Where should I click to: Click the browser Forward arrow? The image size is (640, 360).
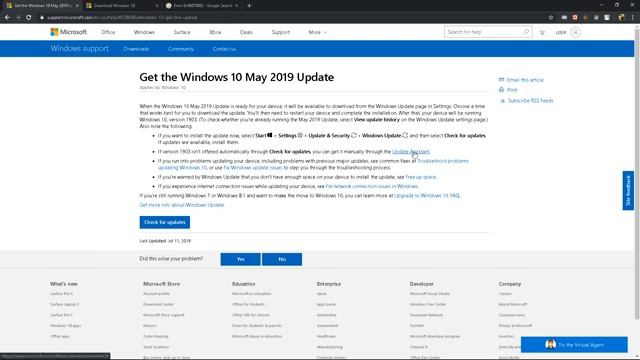(x=18, y=18)
